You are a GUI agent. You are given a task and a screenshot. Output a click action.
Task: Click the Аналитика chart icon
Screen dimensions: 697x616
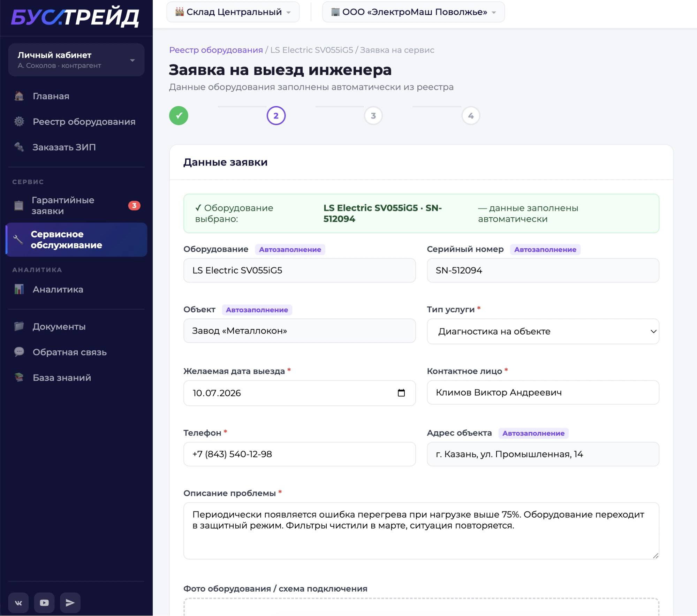tap(19, 289)
